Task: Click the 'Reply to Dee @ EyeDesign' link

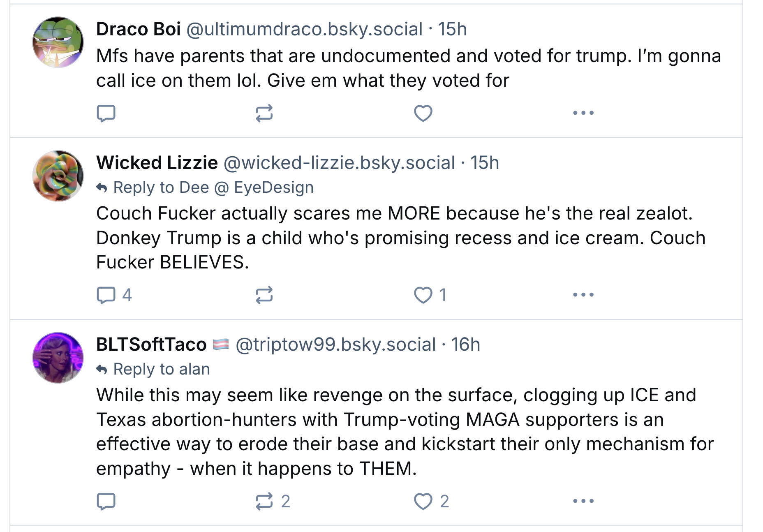Action: (213, 187)
